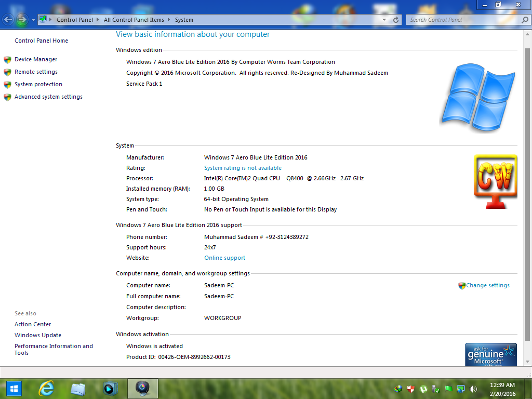The height and width of the screenshot is (399, 532).
Task: Click the volume speaker tray icon
Action: tap(473, 389)
